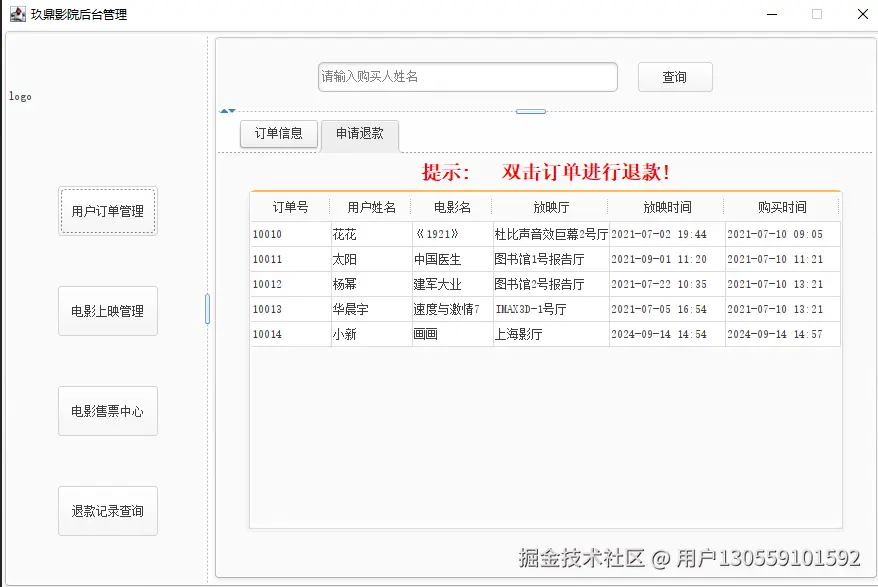Focus the 请输入购买人姓名 input field
Viewport: 878px width, 587px height.
(x=468, y=77)
